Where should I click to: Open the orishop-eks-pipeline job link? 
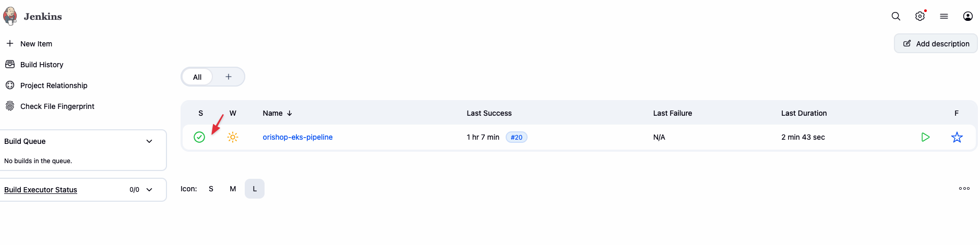297,137
